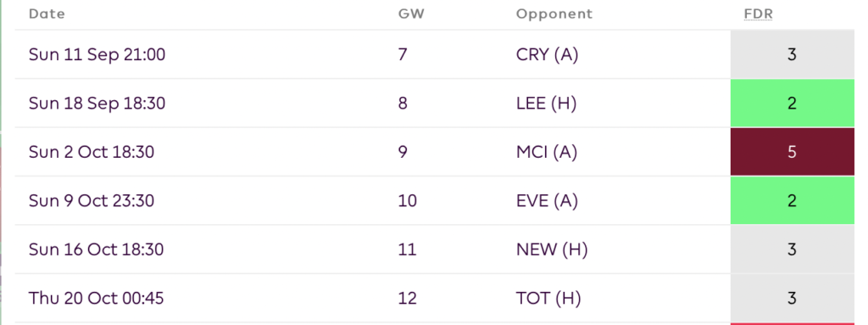
Task: Click the green FDR 2 cell for Everton
Action: click(793, 201)
